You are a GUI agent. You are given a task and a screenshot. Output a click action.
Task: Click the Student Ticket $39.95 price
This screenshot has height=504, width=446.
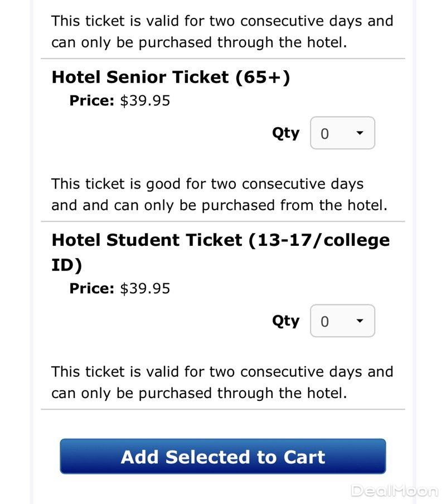coord(145,289)
